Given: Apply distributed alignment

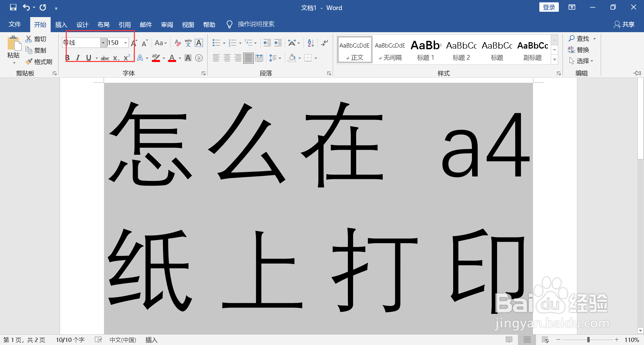Looking at the screenshot, I should (x=259, y=58).
